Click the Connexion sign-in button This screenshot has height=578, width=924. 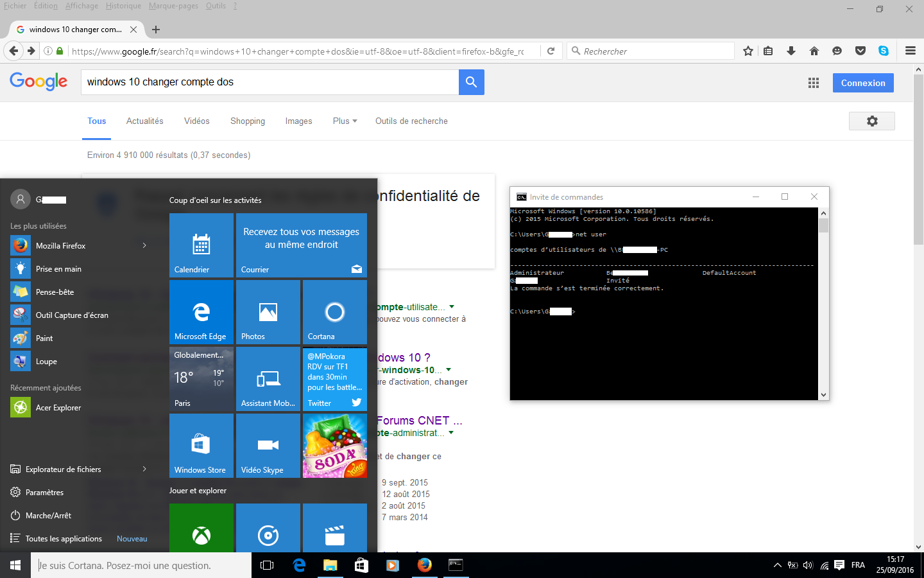point(863,83)
